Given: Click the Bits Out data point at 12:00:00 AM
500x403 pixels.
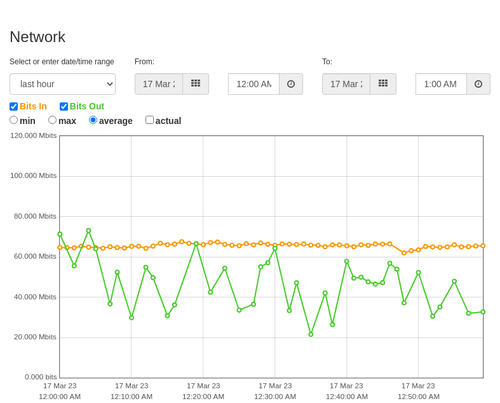Looking at the screenshot, I should (60, 234).
